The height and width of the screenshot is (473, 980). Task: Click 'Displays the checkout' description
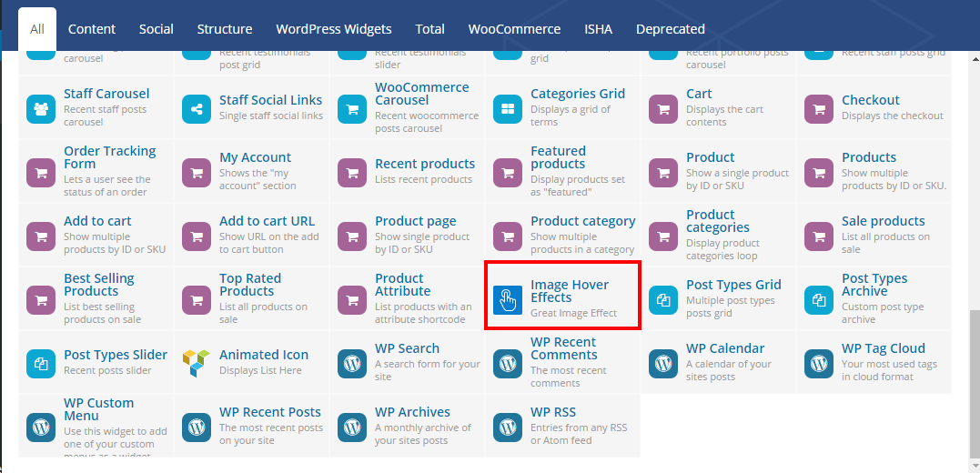click(x=893, y=116)
